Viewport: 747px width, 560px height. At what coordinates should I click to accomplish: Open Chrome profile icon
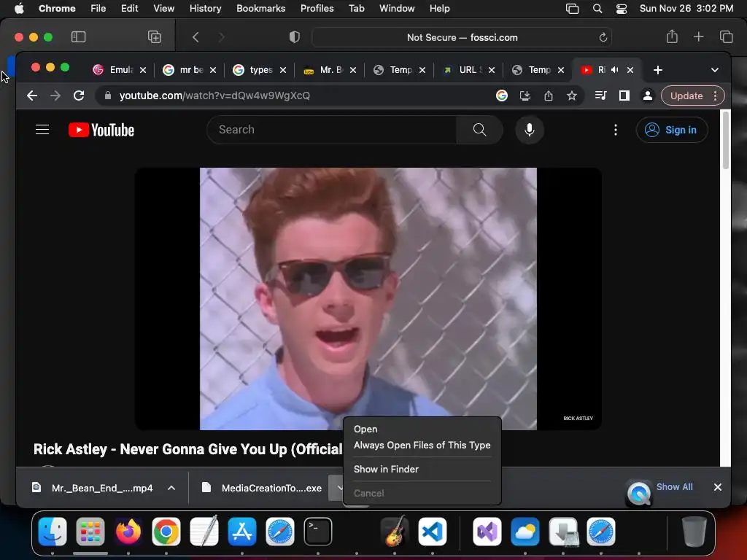[648, 96]
